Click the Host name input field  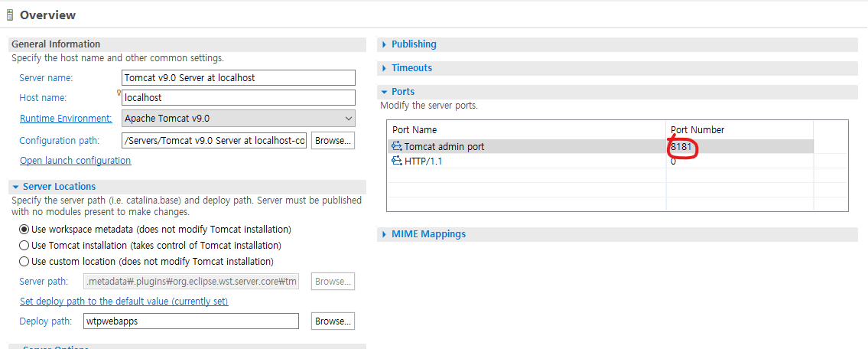tap(238, 97)
